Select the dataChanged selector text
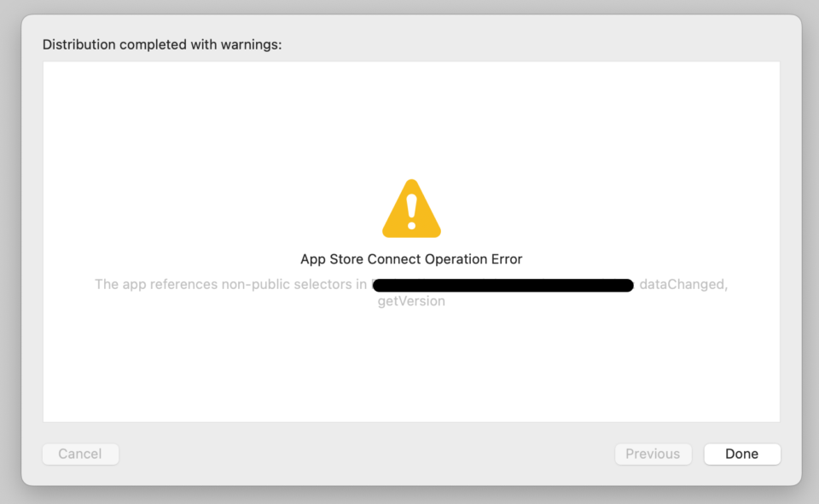This screenshot has height=504, width=819. (x=683, y=285)
